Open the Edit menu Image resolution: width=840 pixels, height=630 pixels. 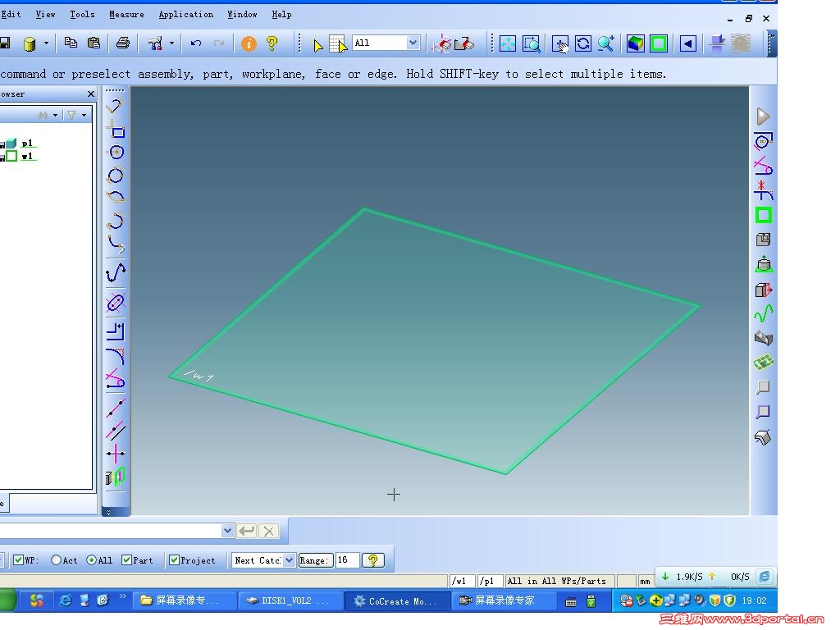tap(11, 15)
